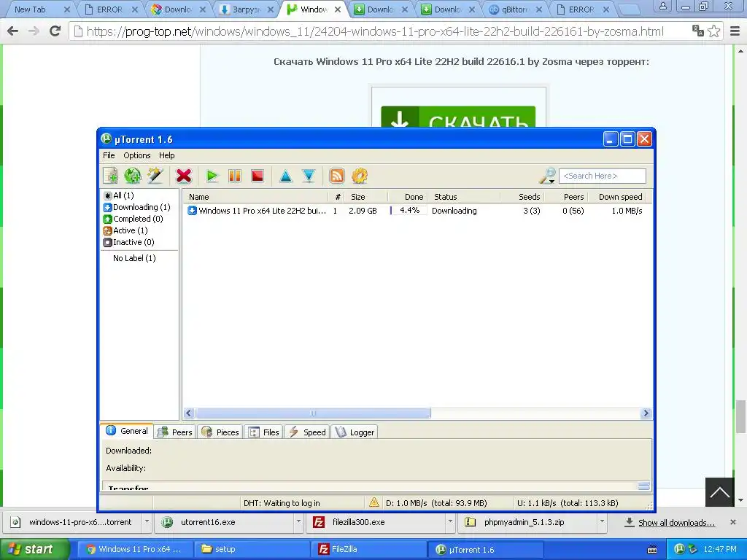Click the bookmark star icon
Viewport: 747px width, 560px height.
713,31
